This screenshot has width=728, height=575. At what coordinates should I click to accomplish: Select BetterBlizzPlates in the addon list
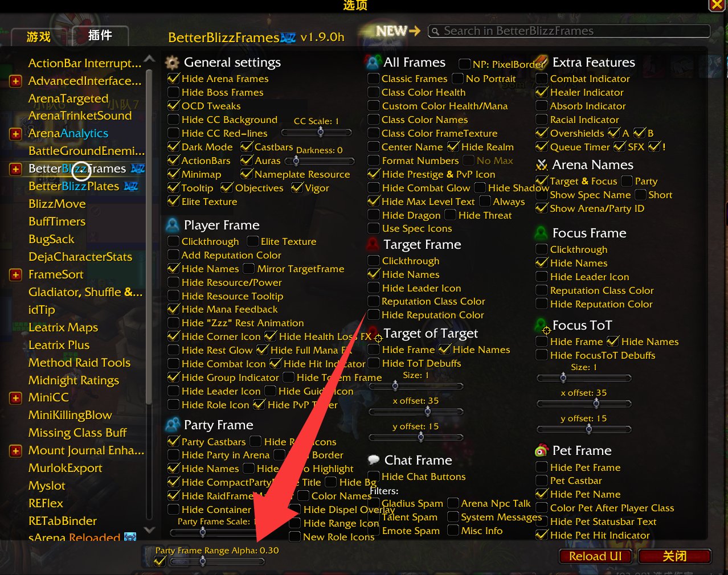pyautogui.click(x=74, y=186)
